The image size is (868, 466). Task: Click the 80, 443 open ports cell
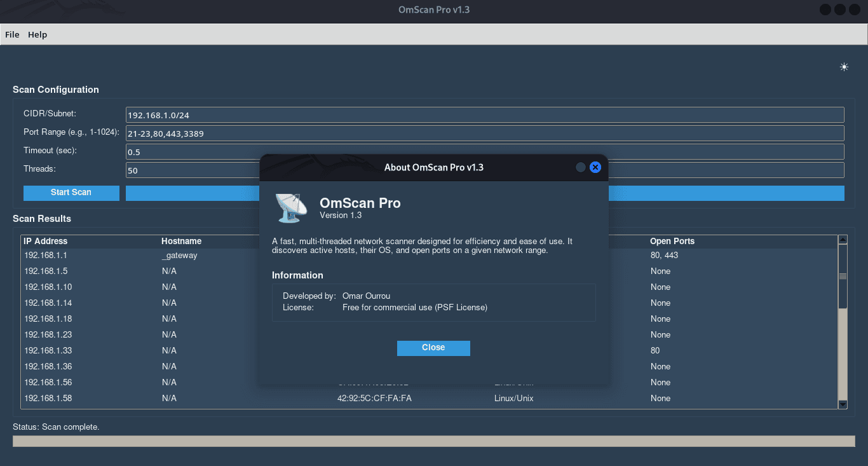tap(665, 256)
